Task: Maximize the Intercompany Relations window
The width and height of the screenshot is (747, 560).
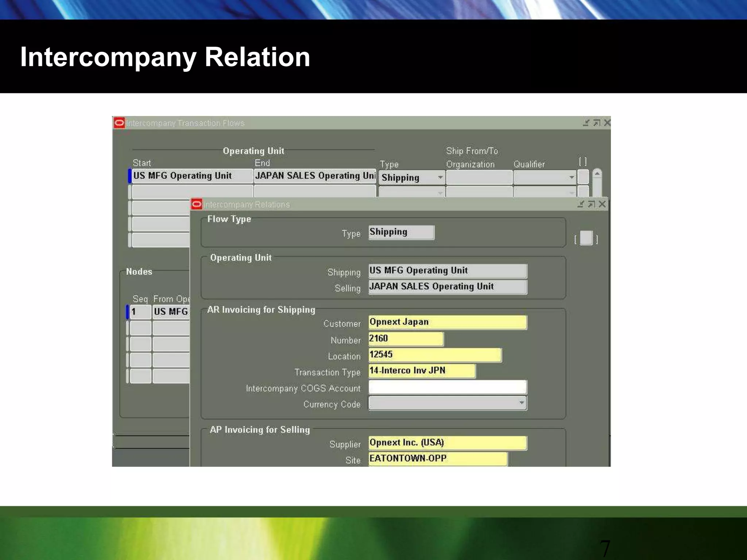Action: [x=592, y=204]
